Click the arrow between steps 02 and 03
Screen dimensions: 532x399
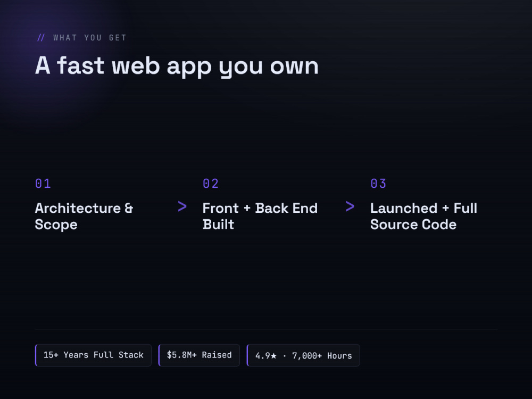coord(350,206)
